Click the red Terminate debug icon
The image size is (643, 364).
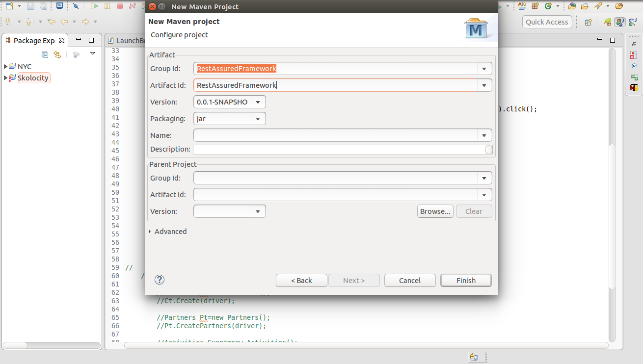pyautogui.click(x=120, y=6)
